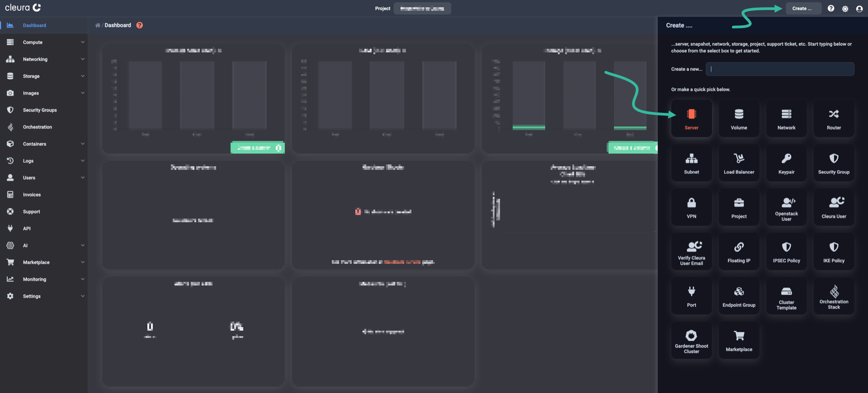This screenshot has width=868, height=393.
Task: Click the green button under the third chart
Action: click(x=633, y=148)
